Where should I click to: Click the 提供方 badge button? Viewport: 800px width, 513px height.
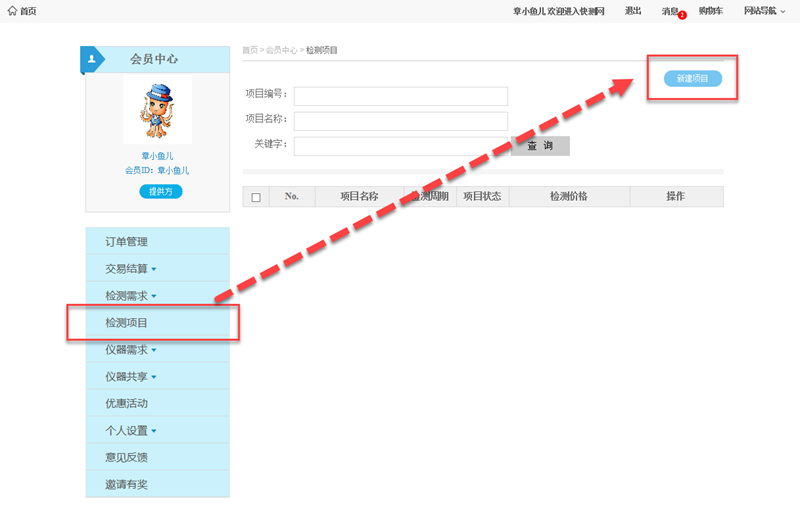click(160, 191)
